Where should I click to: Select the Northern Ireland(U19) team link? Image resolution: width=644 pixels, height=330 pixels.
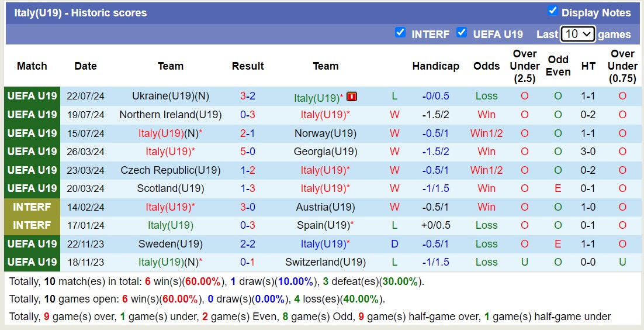[171, 115]
